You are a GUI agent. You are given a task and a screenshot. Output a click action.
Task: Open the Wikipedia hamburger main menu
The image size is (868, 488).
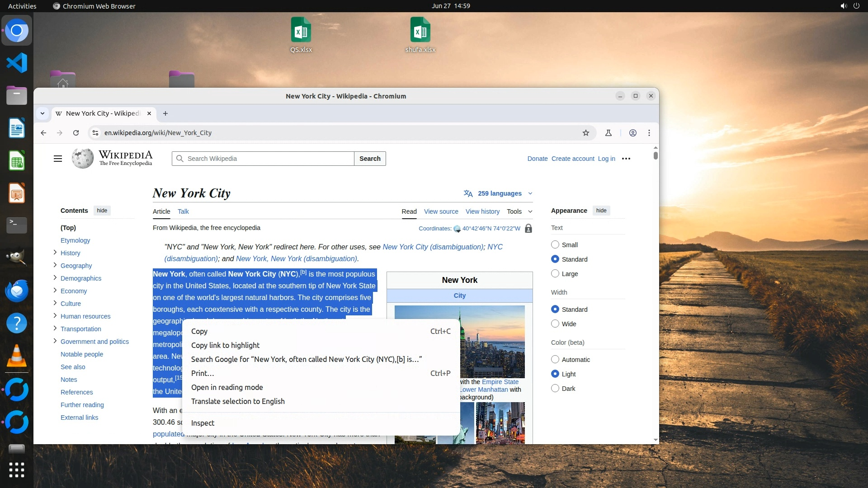click(x=58, y=159)
